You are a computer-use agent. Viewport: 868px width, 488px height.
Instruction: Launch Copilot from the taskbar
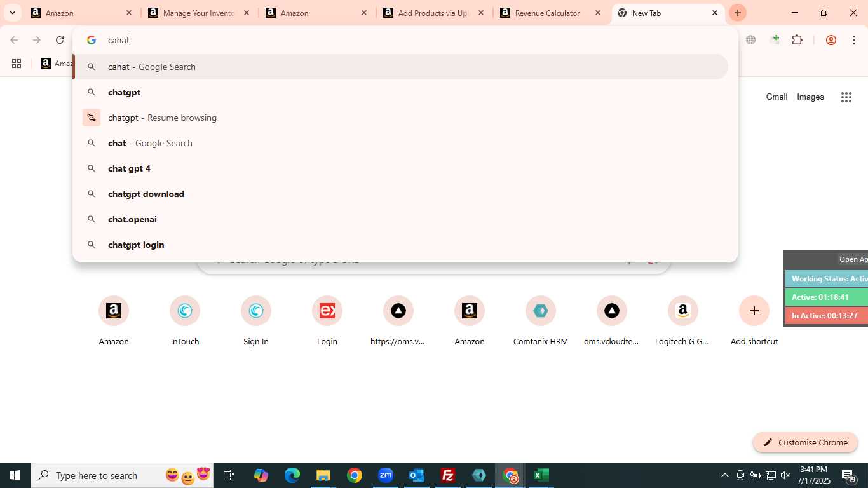point(261,475)
